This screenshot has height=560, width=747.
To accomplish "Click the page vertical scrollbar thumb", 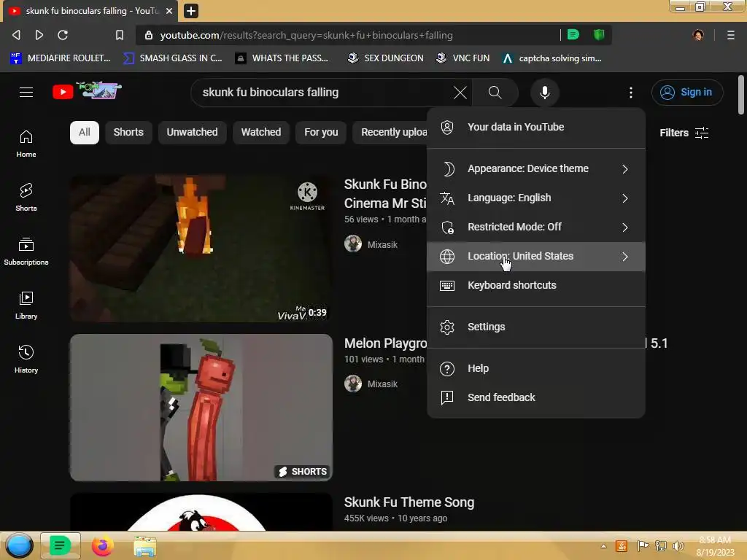I will click(740, 95).
